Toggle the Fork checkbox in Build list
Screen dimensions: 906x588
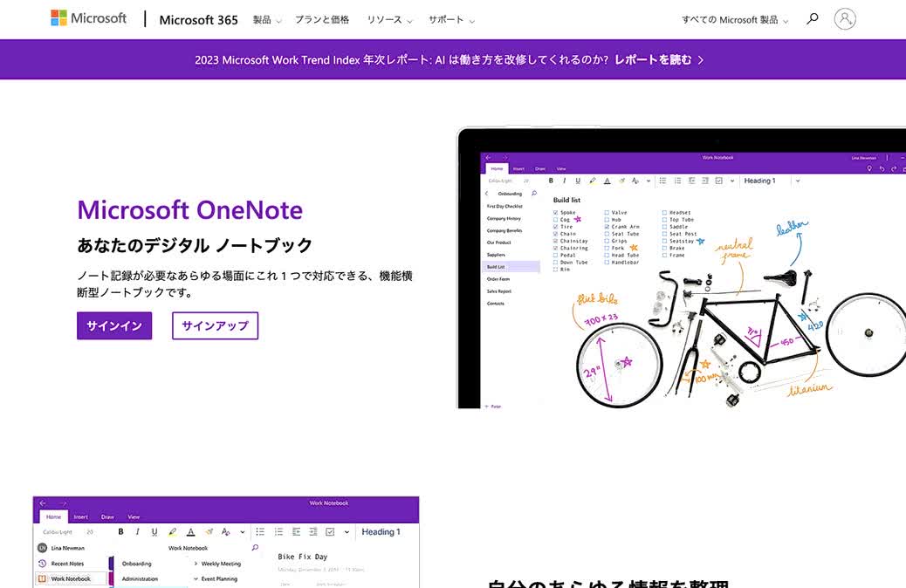coord(607,248)
